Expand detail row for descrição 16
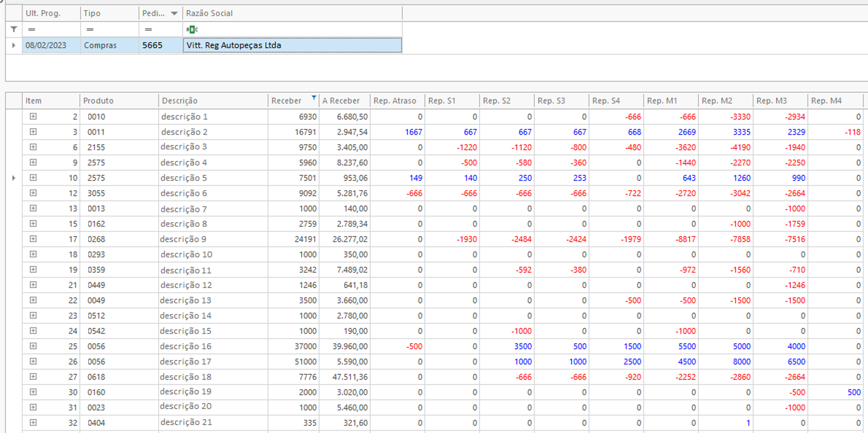This screenshot has height=433, width=868. pos(33,346)
